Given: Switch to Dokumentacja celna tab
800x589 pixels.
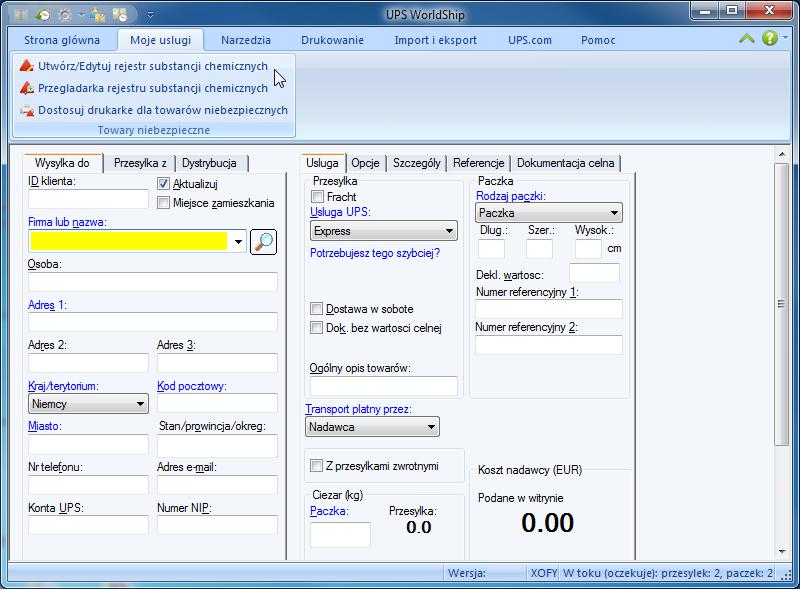Looking at the screenshot, I should coord(565,163).
